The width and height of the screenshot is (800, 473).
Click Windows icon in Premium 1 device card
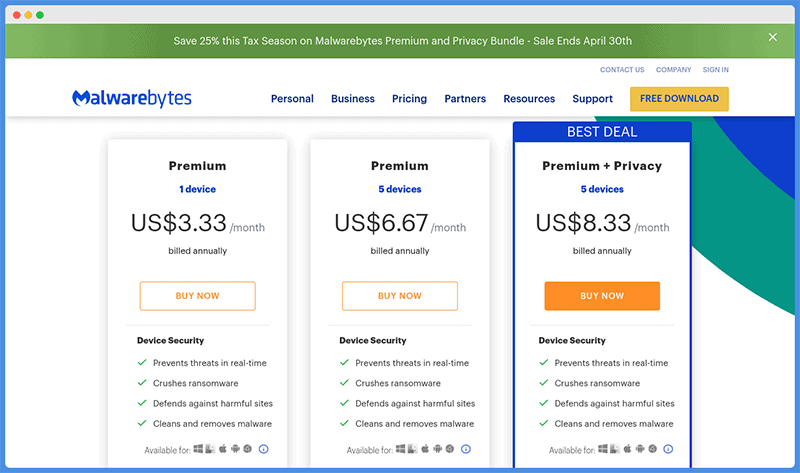[x=198, y=449]
